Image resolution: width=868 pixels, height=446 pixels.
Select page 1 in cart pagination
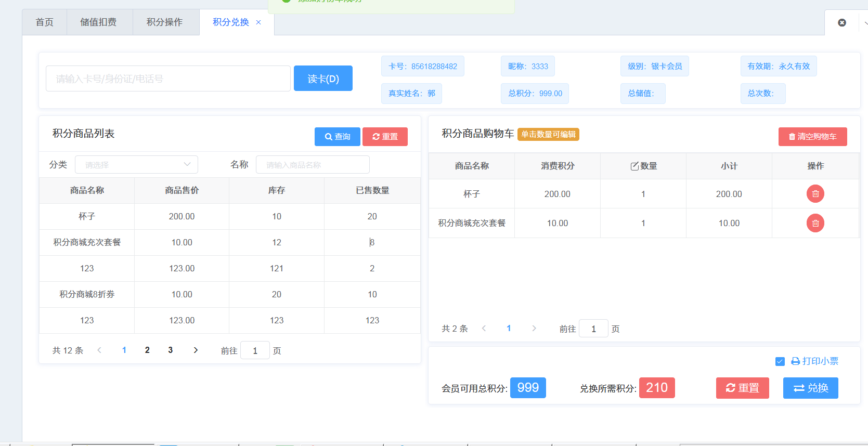(x=509, y=329)
